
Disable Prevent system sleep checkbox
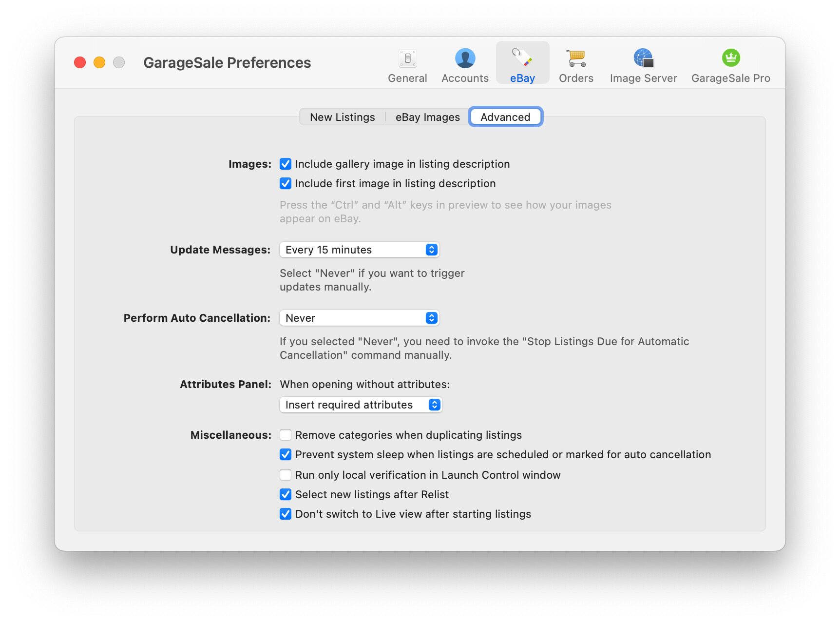(x=286, y=455)
